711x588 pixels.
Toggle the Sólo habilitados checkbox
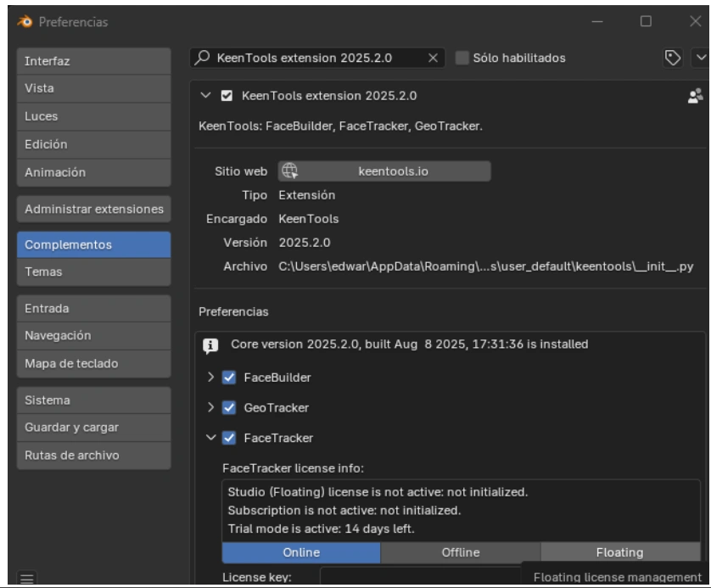pyautogui.click(x=462, y=58)
